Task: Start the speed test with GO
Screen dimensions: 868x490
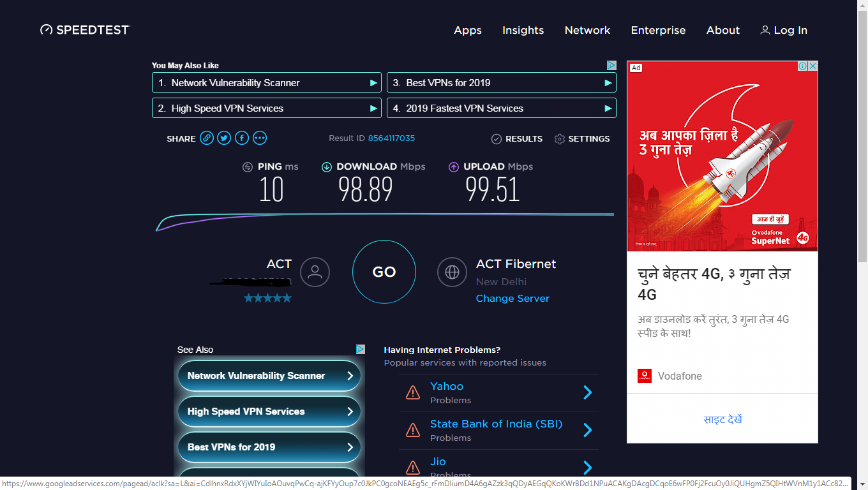Action: click(x=384, y=272)
